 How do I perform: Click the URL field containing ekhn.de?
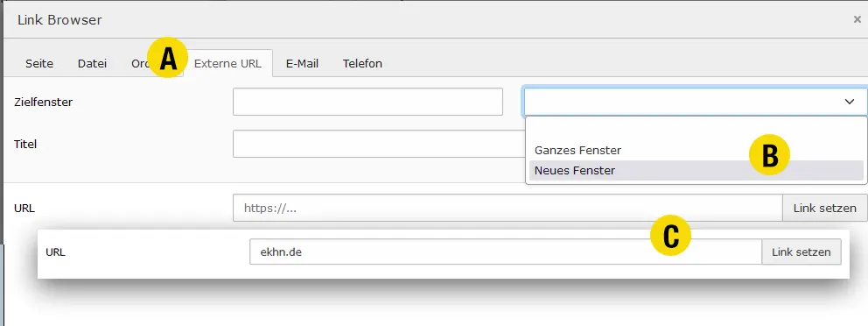tap(506, 252)
